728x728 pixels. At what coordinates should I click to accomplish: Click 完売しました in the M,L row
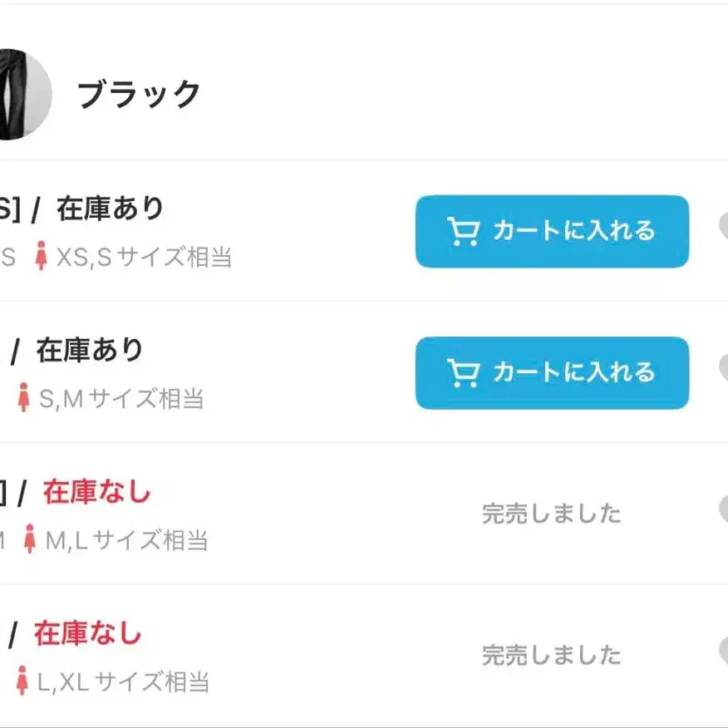click(x=551, y=514)
